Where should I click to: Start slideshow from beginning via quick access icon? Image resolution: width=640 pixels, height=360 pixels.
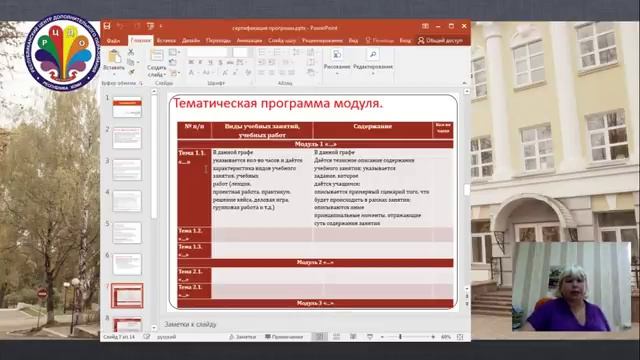pos(151,26)
